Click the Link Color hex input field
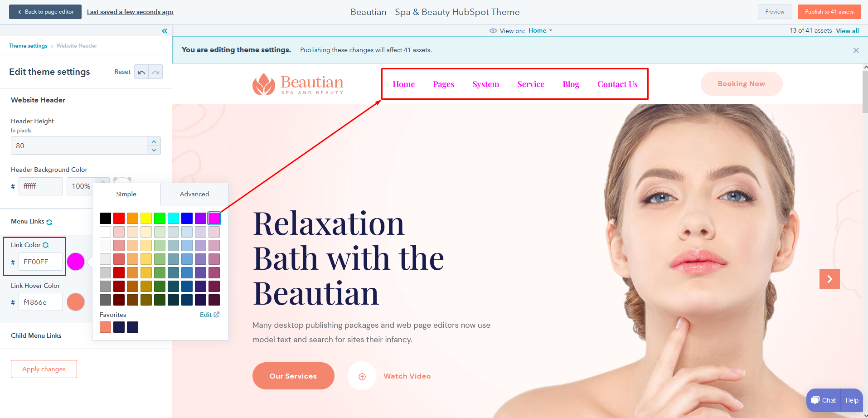 pyautogui.click(x=41, y=262)
